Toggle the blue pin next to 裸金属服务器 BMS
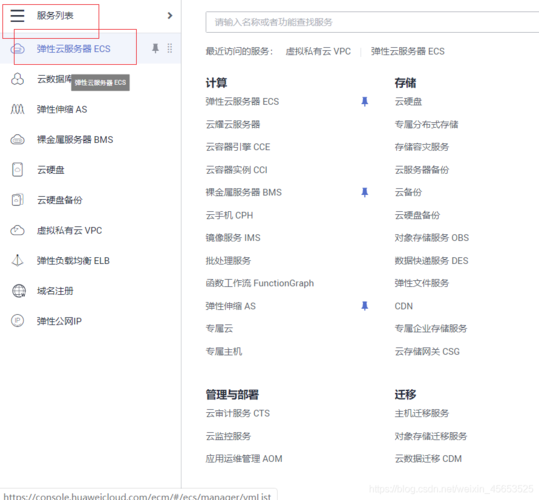Screen dimensions: 539x500 [365, 192]
